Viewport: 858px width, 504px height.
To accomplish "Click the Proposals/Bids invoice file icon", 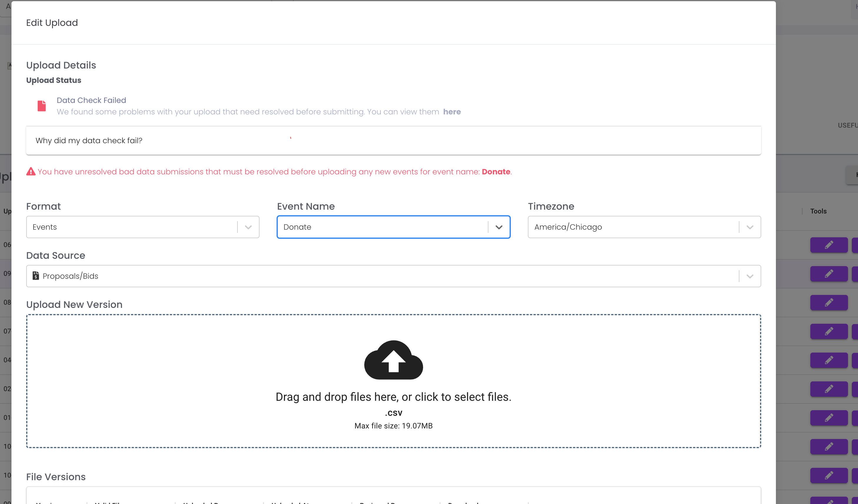I will [36, 276].
